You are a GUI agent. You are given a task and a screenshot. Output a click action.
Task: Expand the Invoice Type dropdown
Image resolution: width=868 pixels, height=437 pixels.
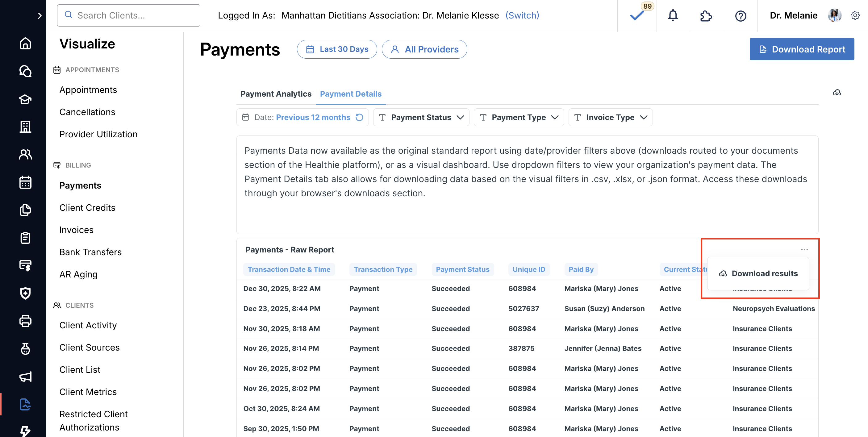pos(610,117)
